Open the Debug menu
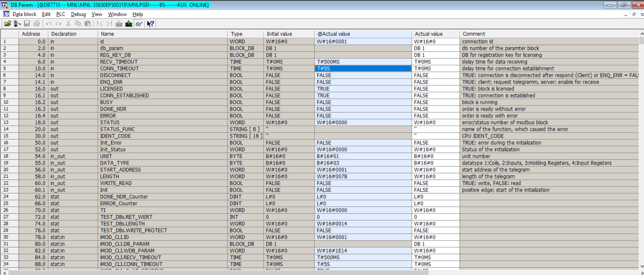The height and width of the screenshot is (275, 644). coord(78,14)
